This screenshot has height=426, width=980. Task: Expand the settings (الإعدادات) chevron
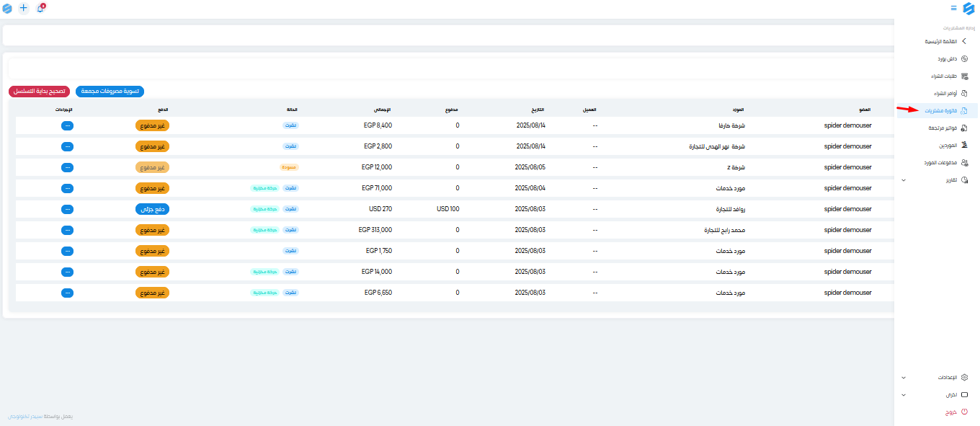904,377
